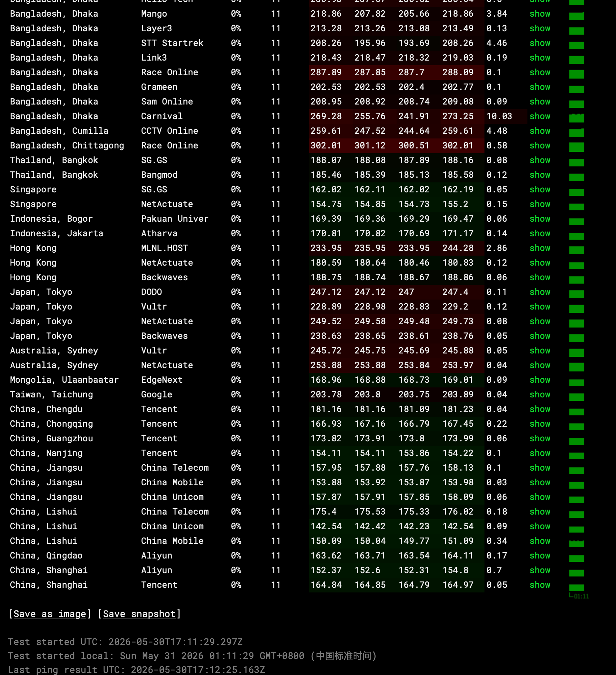Open show for Tokyo NetActuate row
This screenshot has width=616, height=675.
(540, 322)
